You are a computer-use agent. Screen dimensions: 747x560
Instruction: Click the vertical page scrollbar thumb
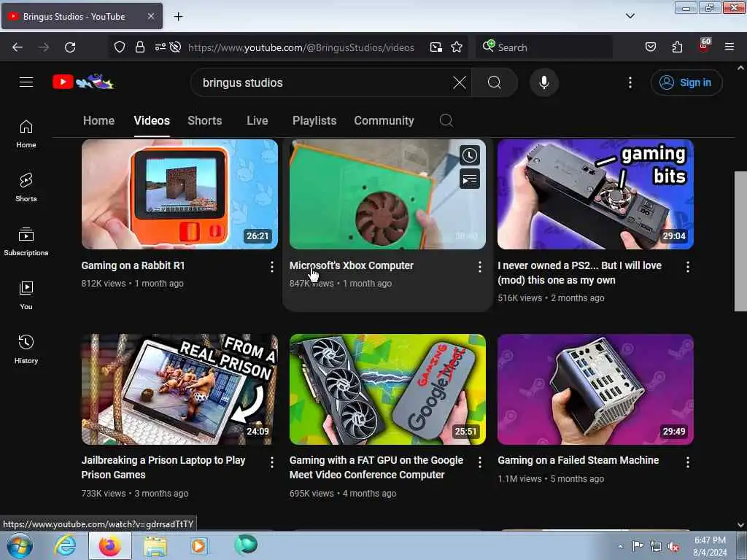(740, 241)
